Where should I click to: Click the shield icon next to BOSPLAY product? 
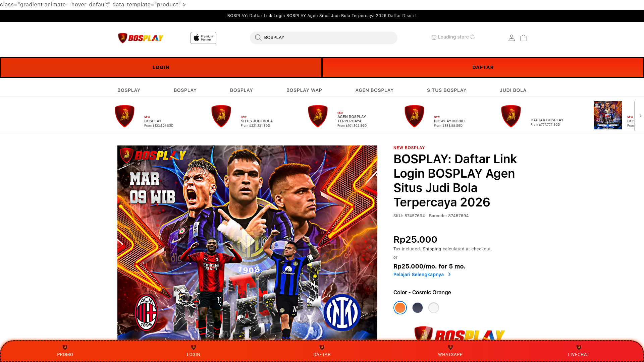[124, 116]
